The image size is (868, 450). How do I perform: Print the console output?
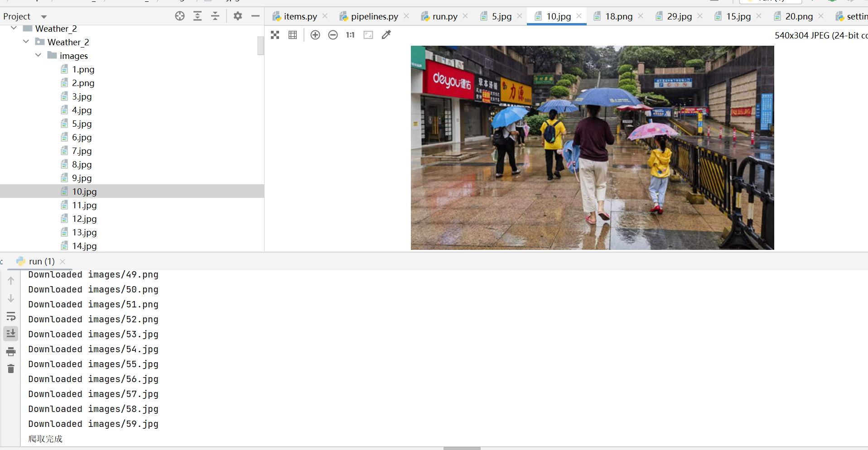(x=11, y=351)
